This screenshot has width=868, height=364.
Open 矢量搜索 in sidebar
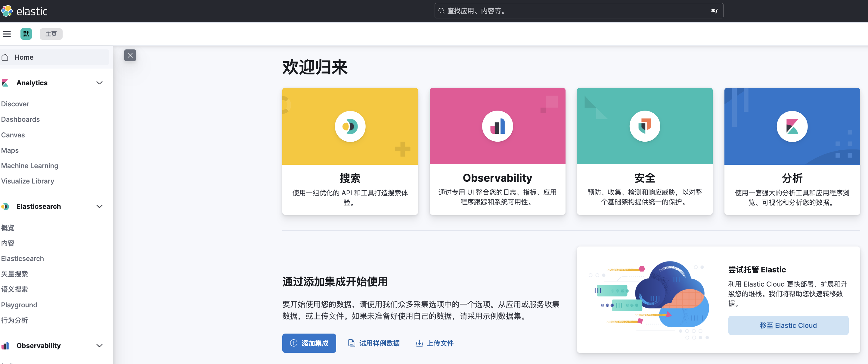[x=14, y=274]
